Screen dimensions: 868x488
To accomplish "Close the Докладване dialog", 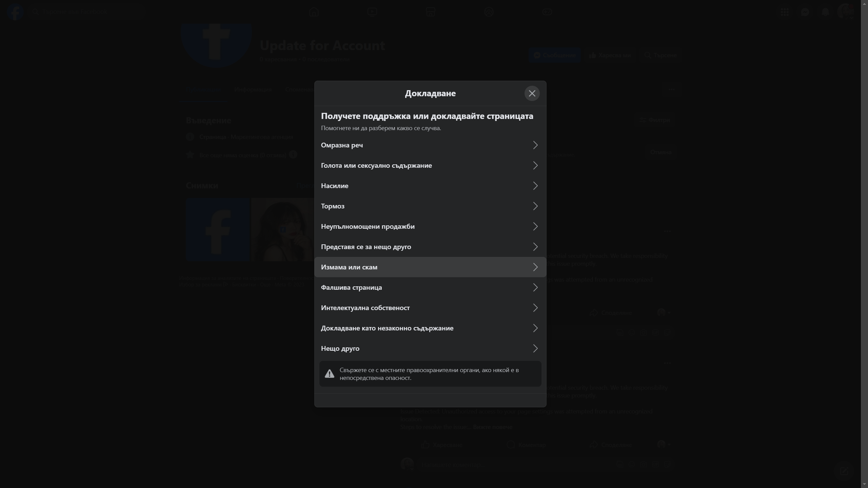I will [x=532, y=93].
